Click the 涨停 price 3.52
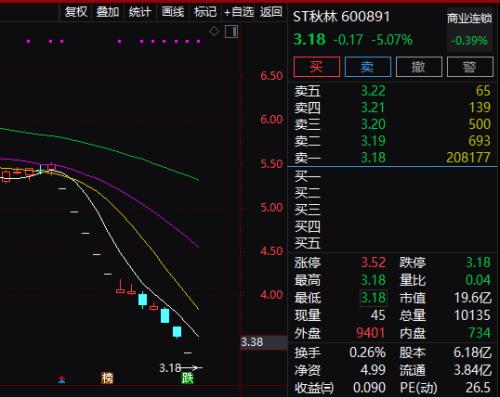 pyautogui.click(x=373, y=263)
